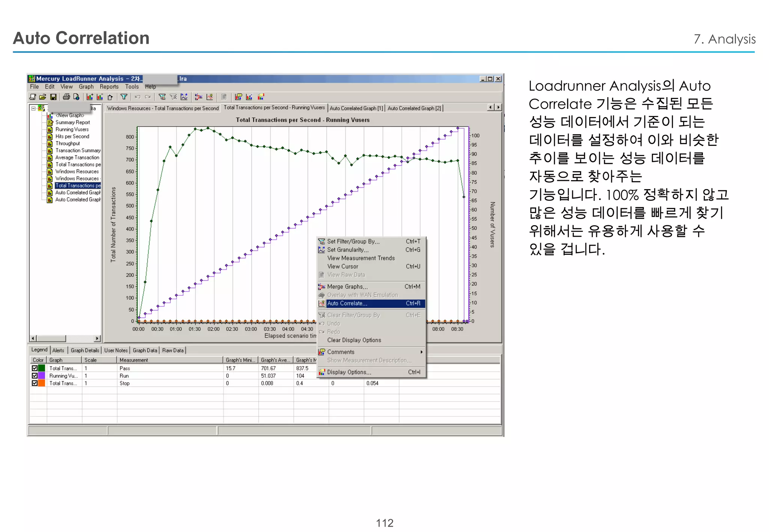Click the Delete Graph toolbar icon

point(100,97)
